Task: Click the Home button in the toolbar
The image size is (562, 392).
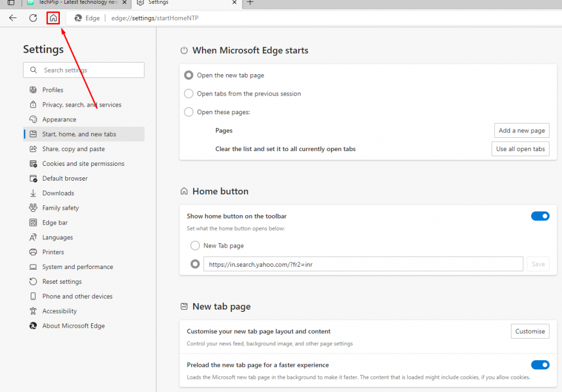Action: (53, 18)
